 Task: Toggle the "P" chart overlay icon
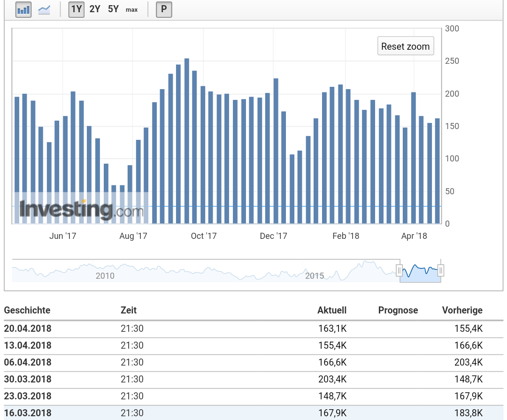163,9
